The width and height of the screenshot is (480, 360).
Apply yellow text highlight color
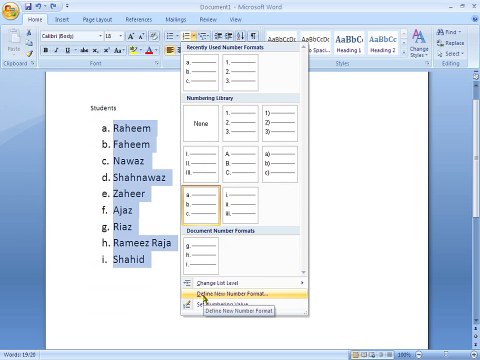133,50
